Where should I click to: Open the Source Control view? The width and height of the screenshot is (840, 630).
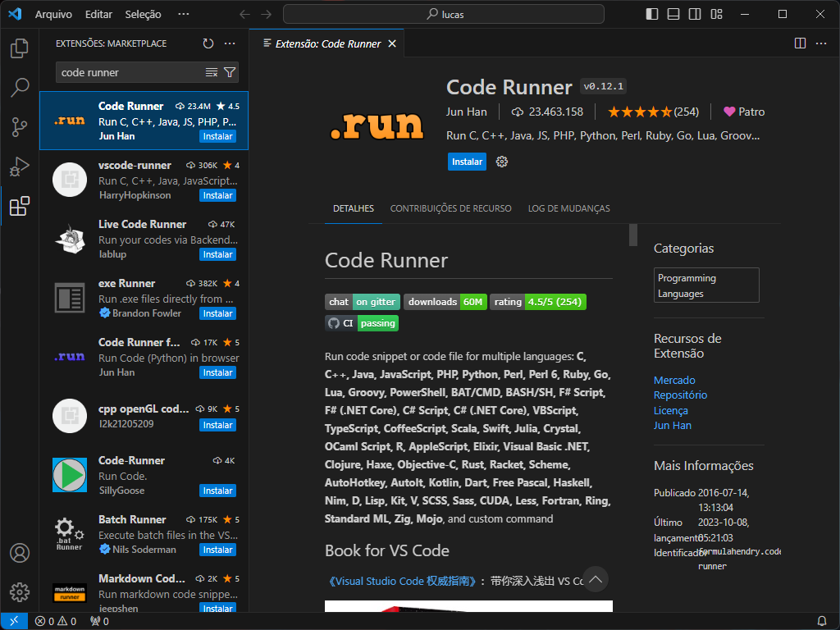tap(20, 127)
